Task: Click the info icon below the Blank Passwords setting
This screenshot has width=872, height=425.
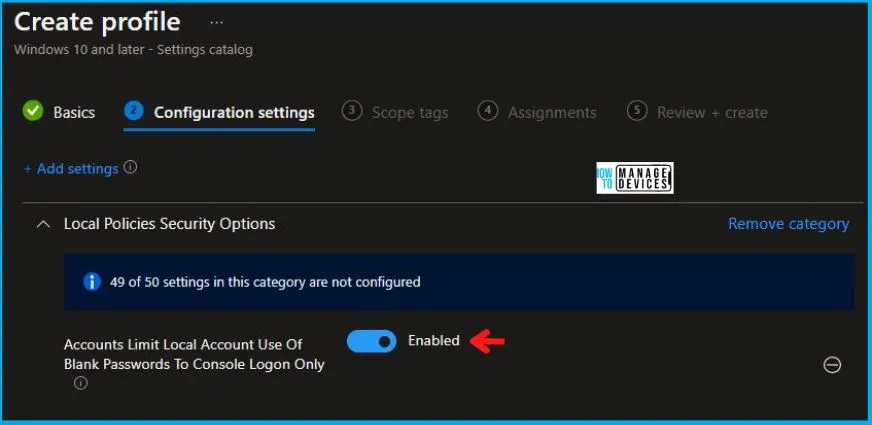Action: pos(81,383)
